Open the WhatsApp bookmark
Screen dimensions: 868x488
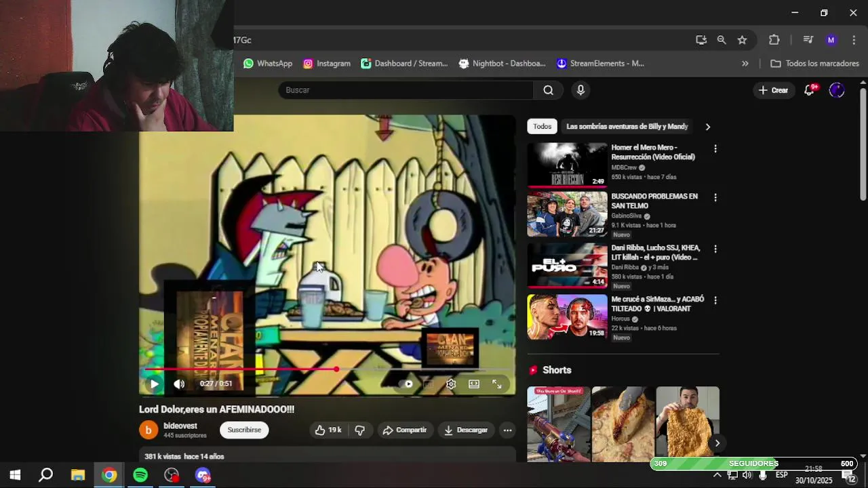(268, 64)
